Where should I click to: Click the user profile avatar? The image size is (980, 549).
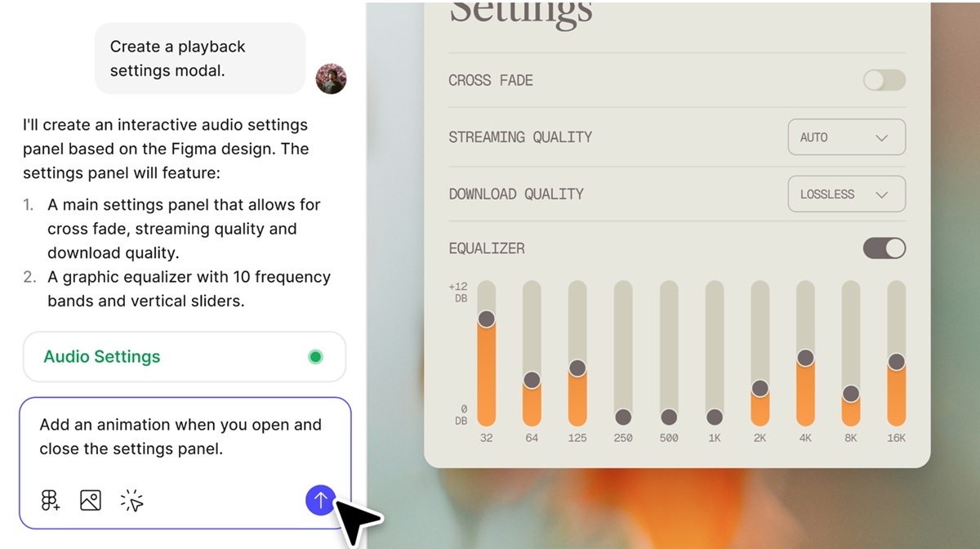[331, 78]
